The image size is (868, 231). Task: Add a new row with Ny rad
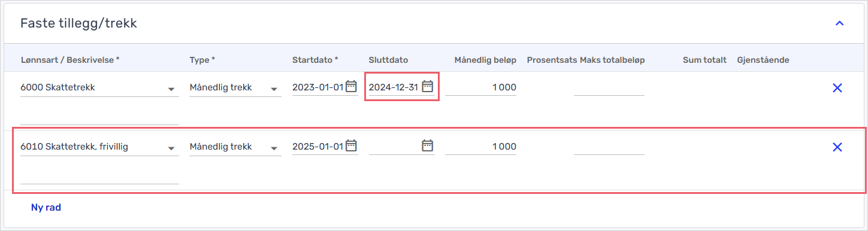pyautogui.click(x=46, y=208)
